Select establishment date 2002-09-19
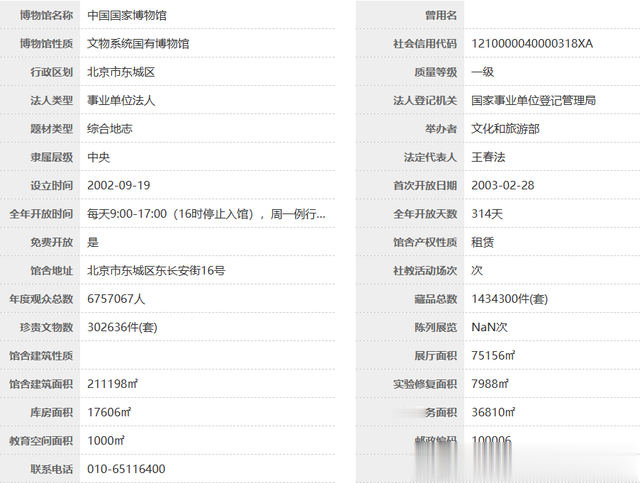640x483 pixels. tap(119, 185)
